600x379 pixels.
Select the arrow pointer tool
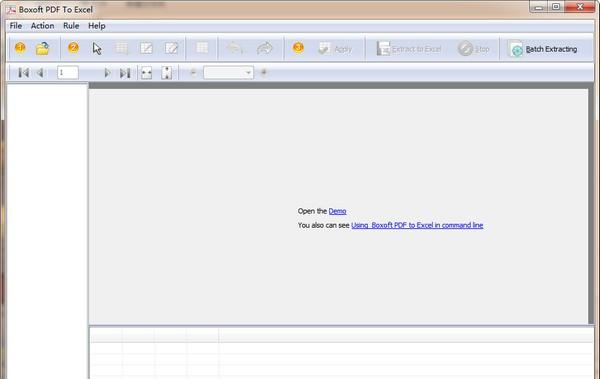97,49
